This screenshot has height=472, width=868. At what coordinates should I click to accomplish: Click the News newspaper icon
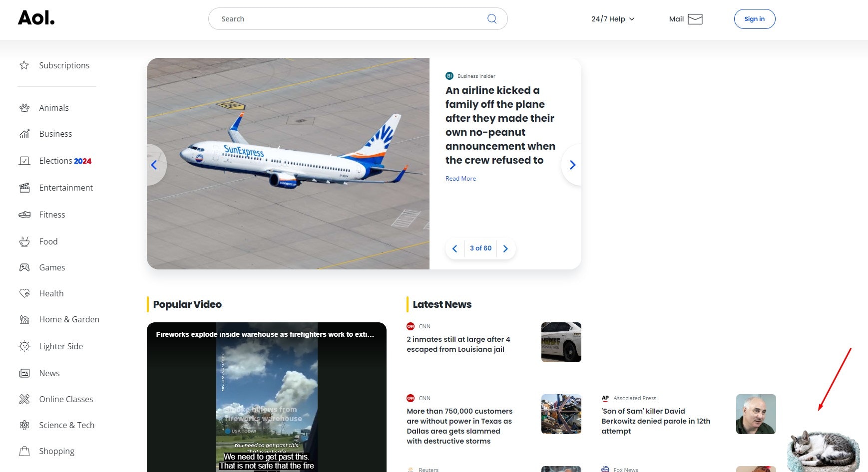coord(24,373)
